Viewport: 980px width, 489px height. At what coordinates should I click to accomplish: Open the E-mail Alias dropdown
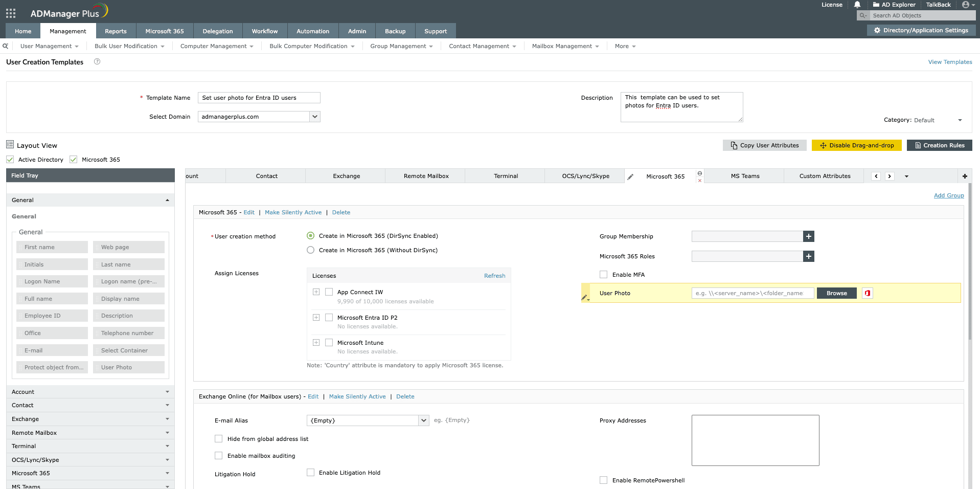[x=368, y=420]
